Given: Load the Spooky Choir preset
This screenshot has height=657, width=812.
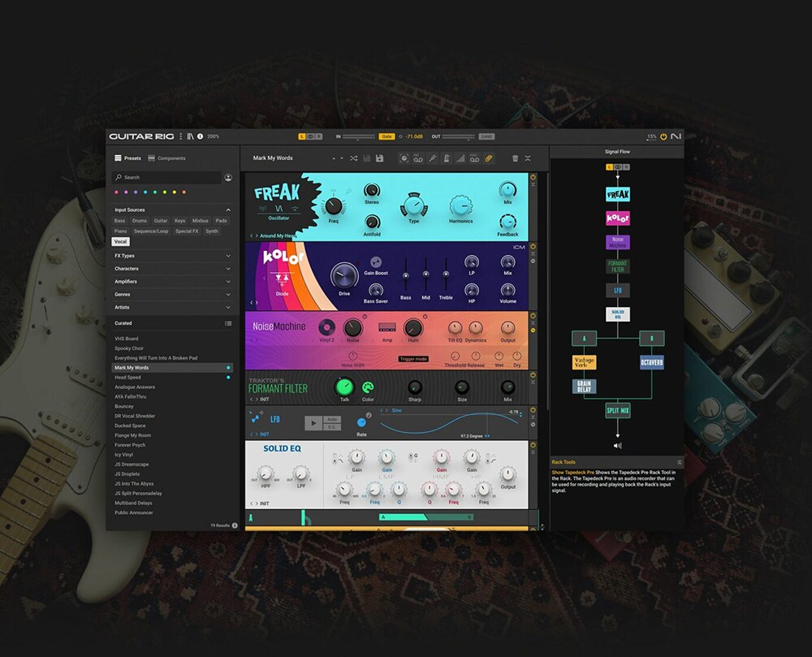Looking at the screenshot, I should point(129,348).
